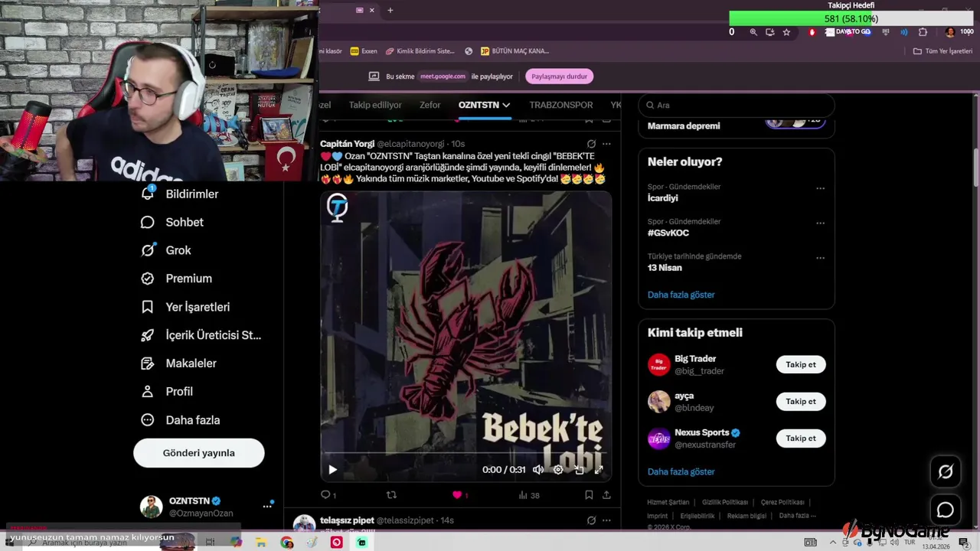This screenshot has width=980, height=551.
Task: Open Chrome extensions puzzle icon
Action: click(x=923, y=32)
